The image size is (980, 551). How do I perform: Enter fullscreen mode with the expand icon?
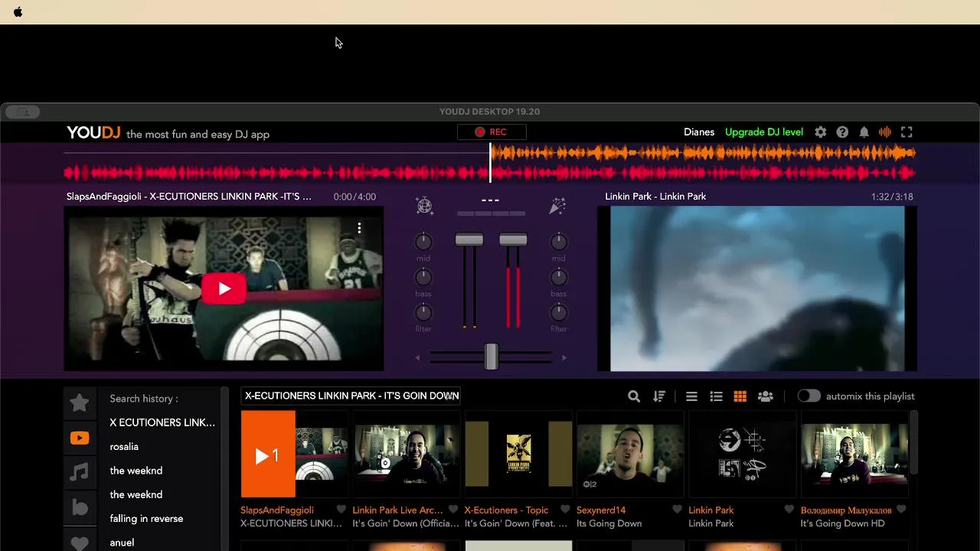pos(906,132)
